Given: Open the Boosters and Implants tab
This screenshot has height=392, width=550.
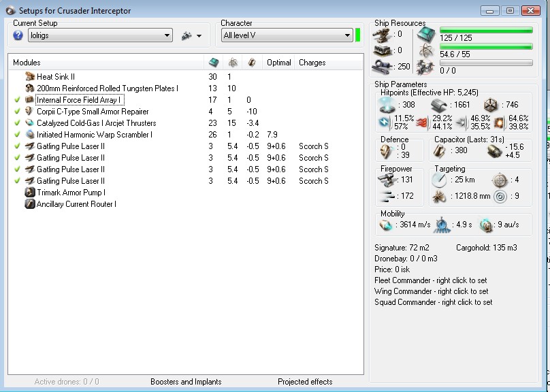Looking at the screenshot, I should [x=186, y=382].
